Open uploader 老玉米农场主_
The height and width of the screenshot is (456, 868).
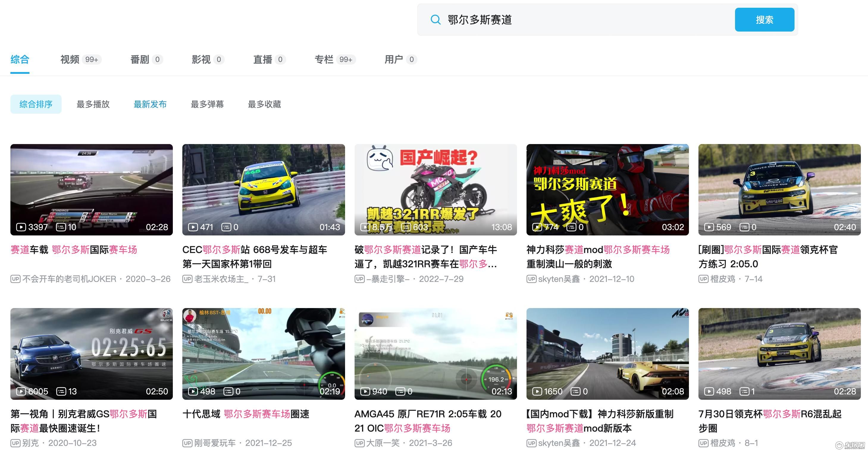coord(221,279)
